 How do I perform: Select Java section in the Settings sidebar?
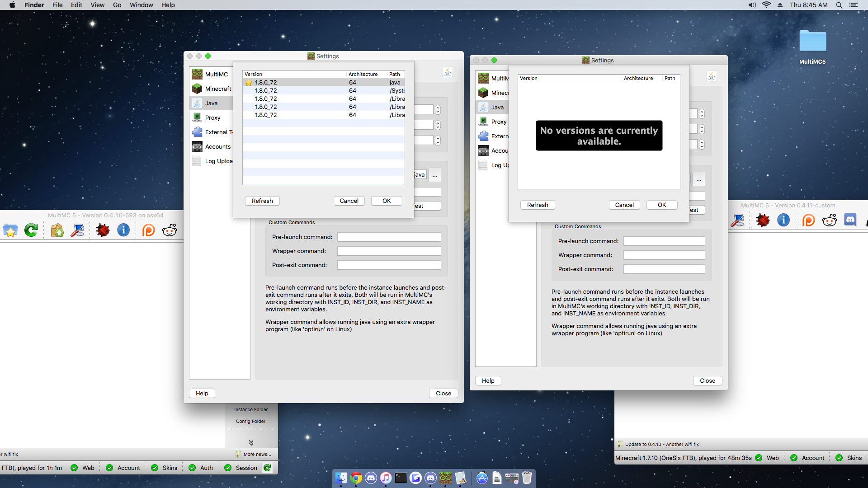pos(211,103)
